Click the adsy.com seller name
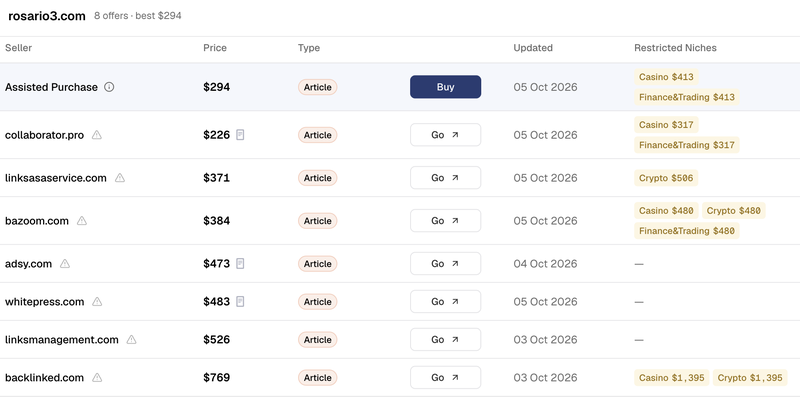This screenshot has width=800, height=397. [x=29, y=263]
